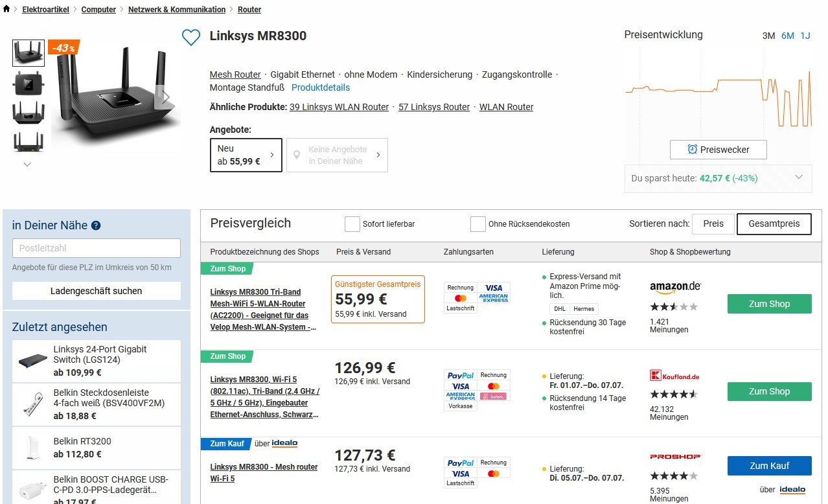
Task: Show next product image arrow
Action: 165,97
